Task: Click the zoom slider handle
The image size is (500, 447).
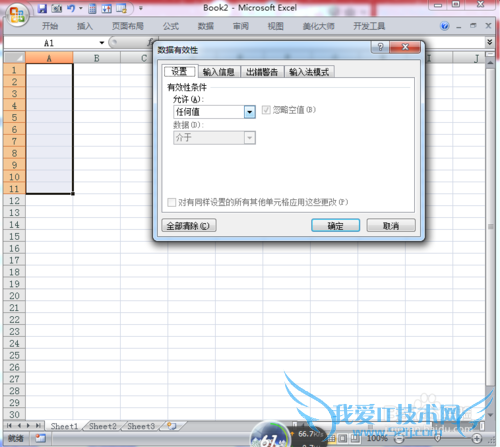Action: pos(438,439)
